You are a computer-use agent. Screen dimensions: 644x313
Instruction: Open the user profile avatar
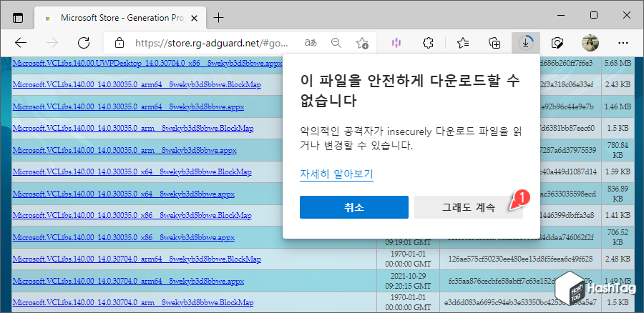click(590, 43)
